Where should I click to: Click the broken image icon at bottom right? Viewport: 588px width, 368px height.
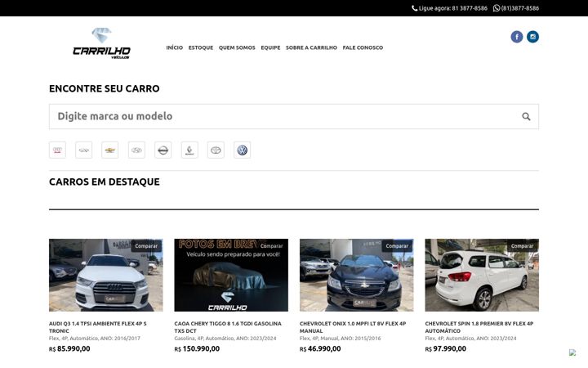tap(572, 352)
